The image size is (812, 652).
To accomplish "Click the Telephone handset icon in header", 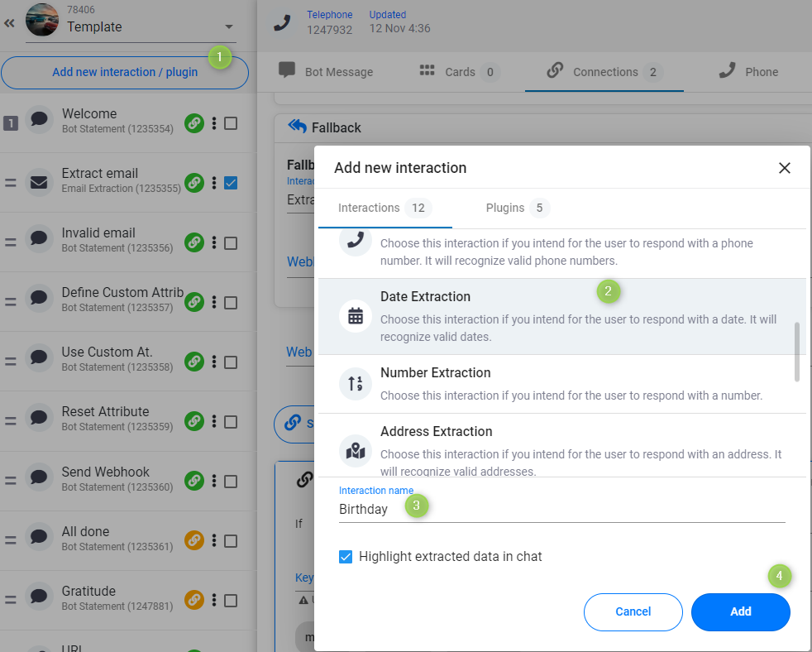I will (x=282, y=23).
